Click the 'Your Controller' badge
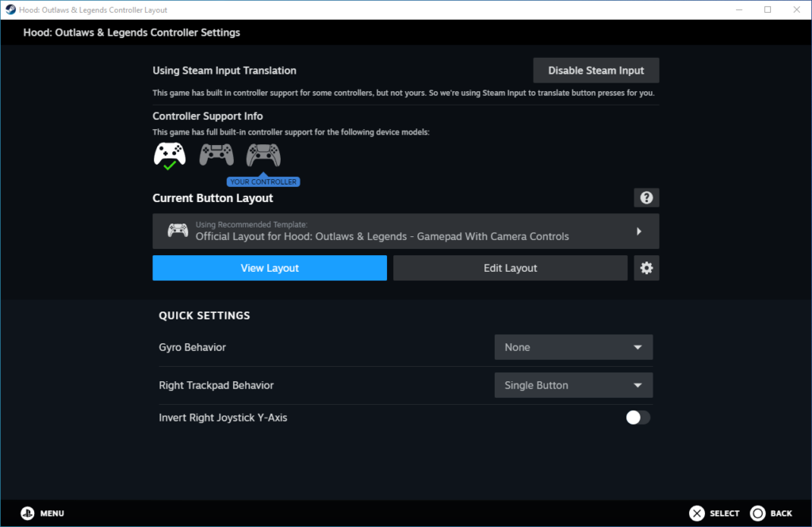812x527 pixels. (263, 182)
